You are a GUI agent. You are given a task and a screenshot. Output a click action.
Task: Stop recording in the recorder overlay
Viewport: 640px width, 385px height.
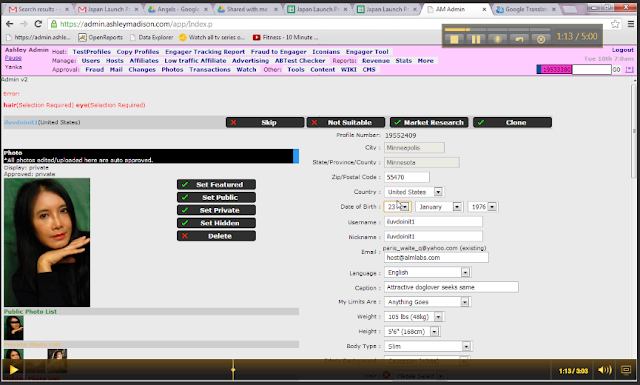pyautogui.click(x=454, y=39)
